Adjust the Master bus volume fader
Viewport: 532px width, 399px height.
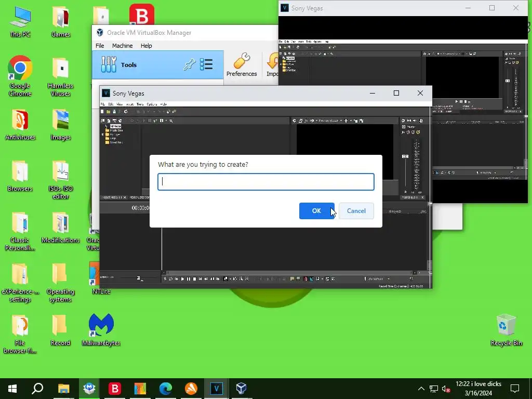pyautogui.click(x=405, y=156)
